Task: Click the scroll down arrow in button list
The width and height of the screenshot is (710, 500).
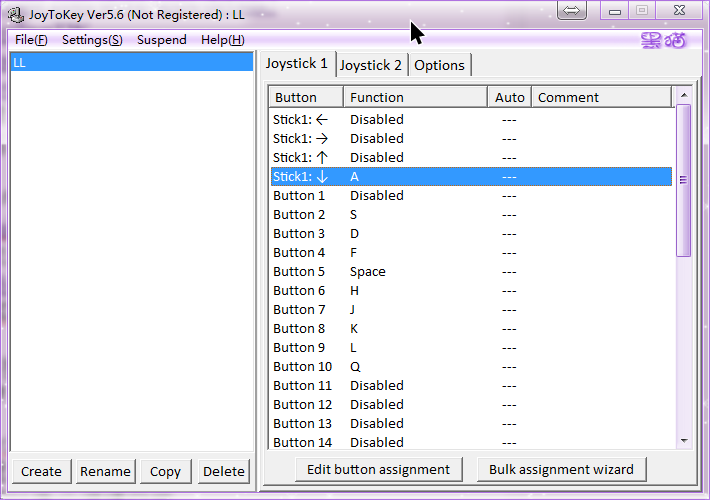Action: point(684,440)
